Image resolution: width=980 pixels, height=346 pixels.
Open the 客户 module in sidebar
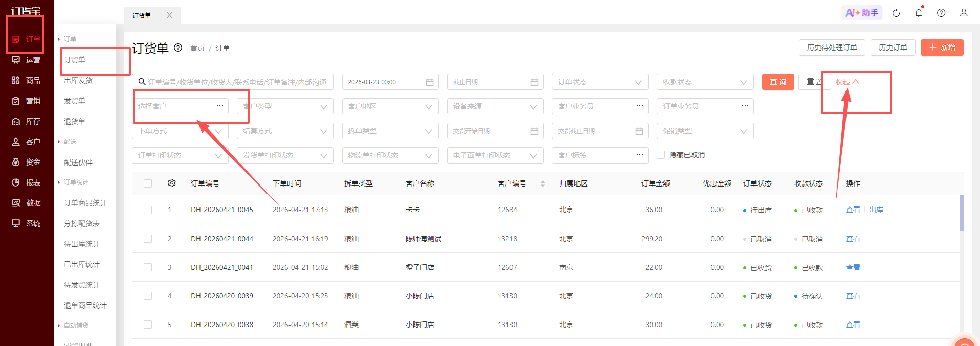click(x=27, y=142)
